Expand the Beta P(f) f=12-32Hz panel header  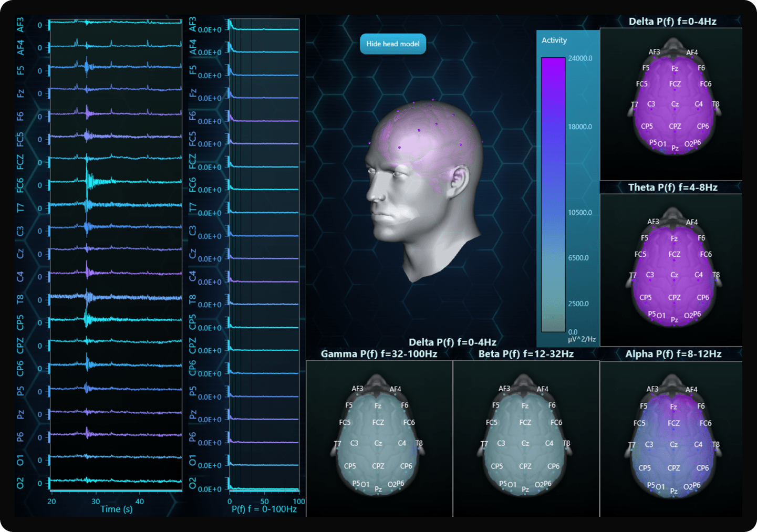click(525, 353)
